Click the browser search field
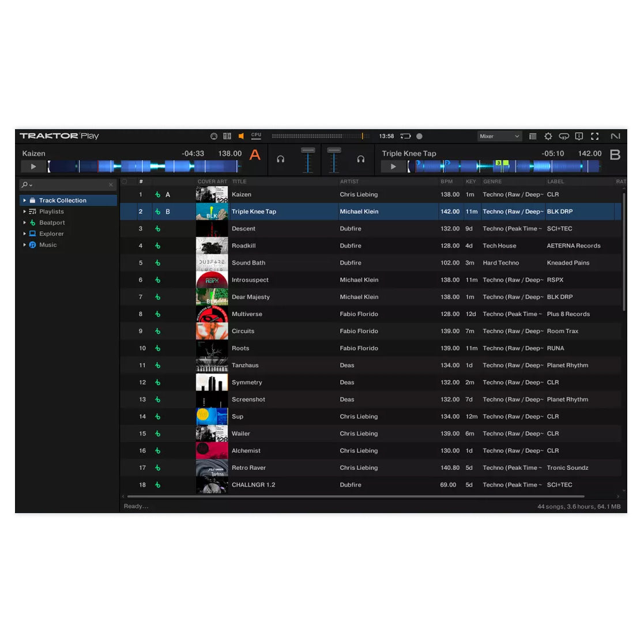Image resolution: width=644 pixels, height=644 pixels. click(x=68, y=185)
